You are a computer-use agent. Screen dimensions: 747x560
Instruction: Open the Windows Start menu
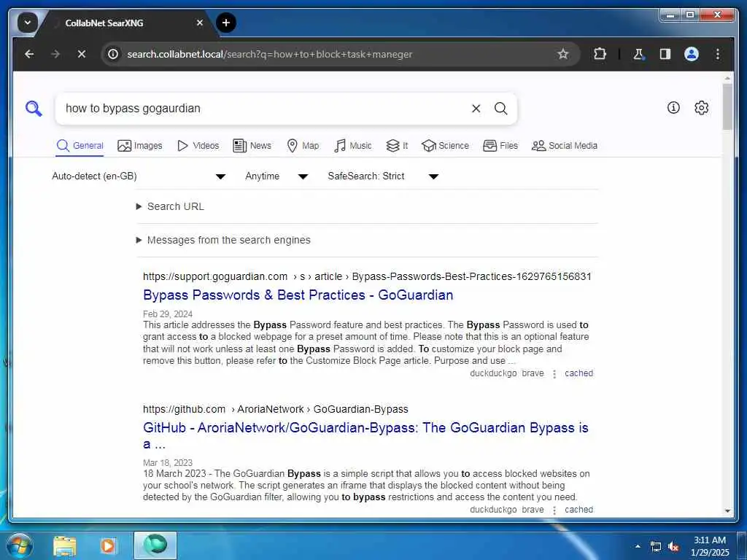tap(20, 545)
